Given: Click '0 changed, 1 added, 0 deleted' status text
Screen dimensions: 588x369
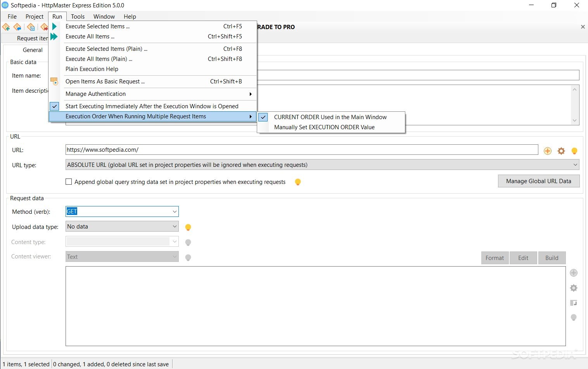Looking at the screenshot, I should pyautogui.click(x=111, y=364).
